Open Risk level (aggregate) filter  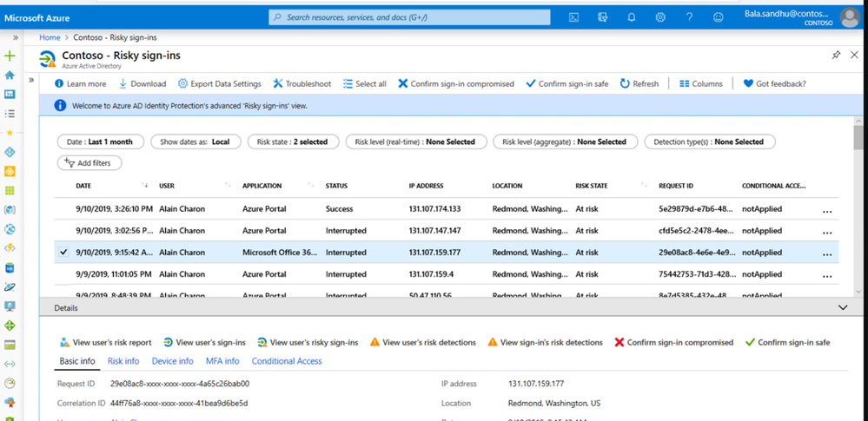pyautogui.click(x=565, y=141)
